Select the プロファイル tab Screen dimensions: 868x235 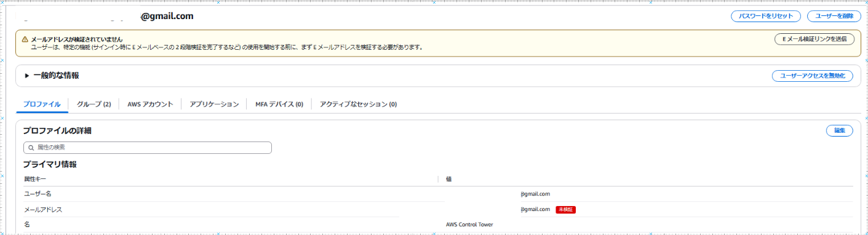(42, 105)
